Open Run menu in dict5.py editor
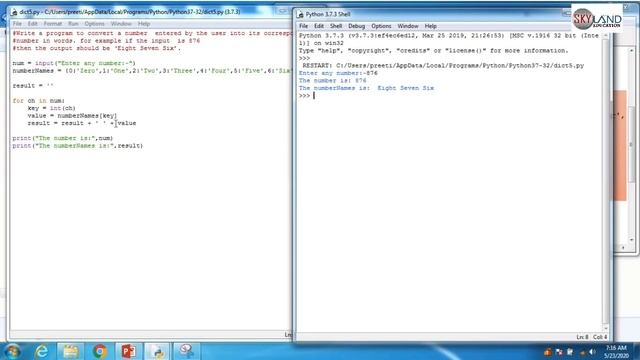 (73, 24)
